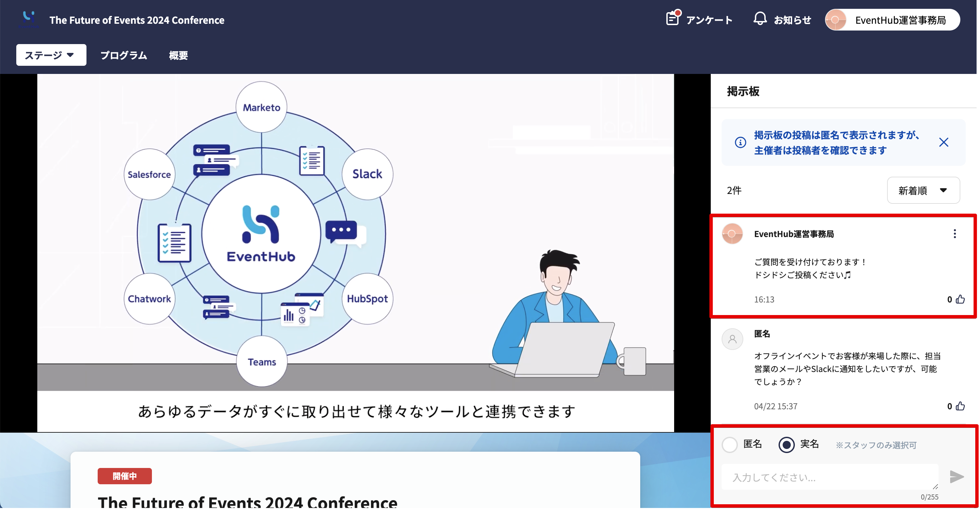Click the EventHub運営事務局 poster name in the post
Image resolution: width=980 pixels, height=509 pixels.
794,234
